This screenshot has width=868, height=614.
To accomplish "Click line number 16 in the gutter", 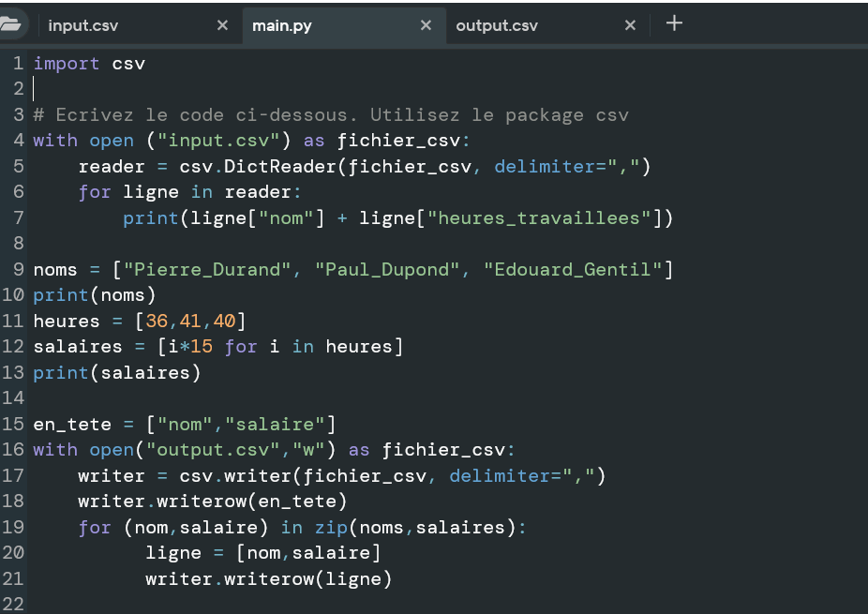I will 13,450.
